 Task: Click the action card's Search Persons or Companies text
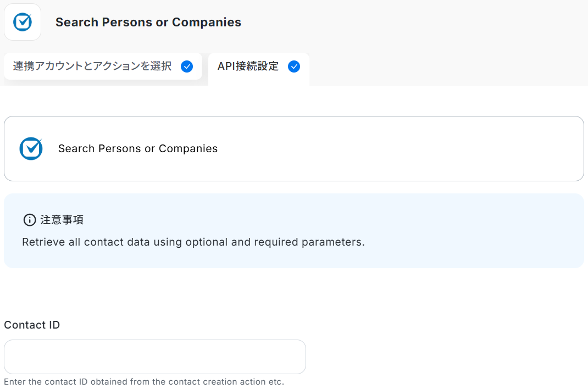pos(138,148)
